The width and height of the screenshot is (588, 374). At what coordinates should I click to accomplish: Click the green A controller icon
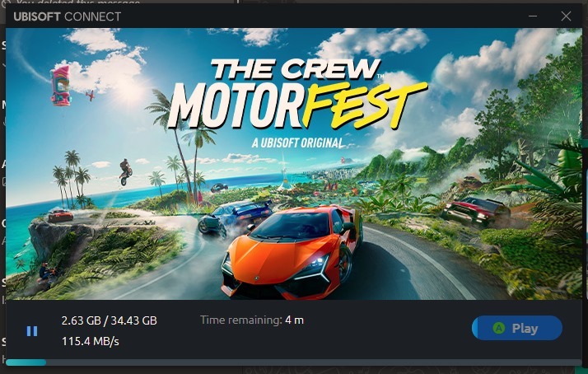[x=499, y=328]
